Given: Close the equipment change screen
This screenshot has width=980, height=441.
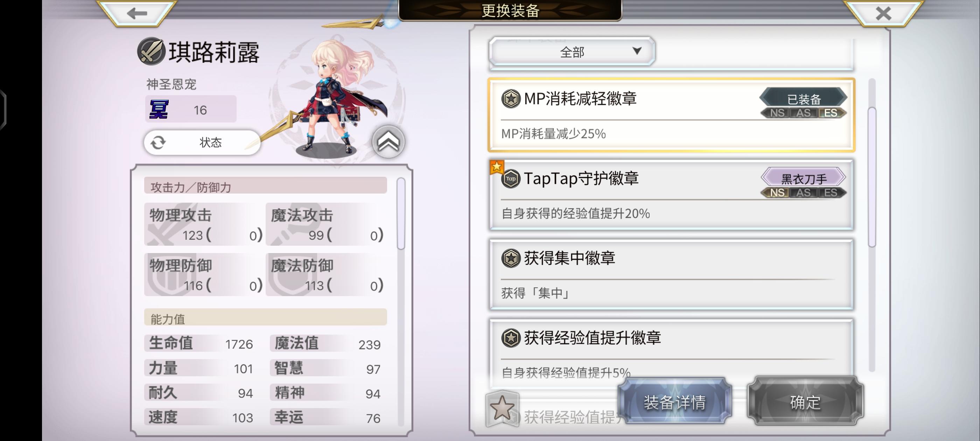Looking at the screenshot, I should [883, 14].
